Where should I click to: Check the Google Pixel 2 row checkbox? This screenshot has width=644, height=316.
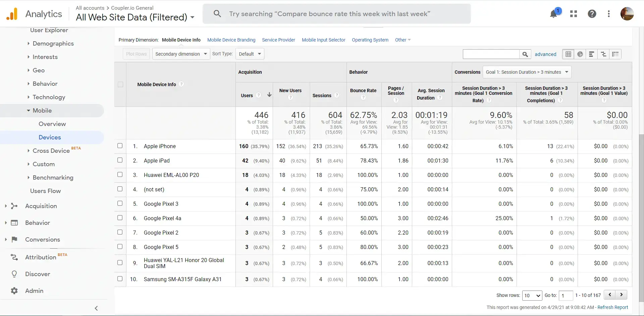120,232
